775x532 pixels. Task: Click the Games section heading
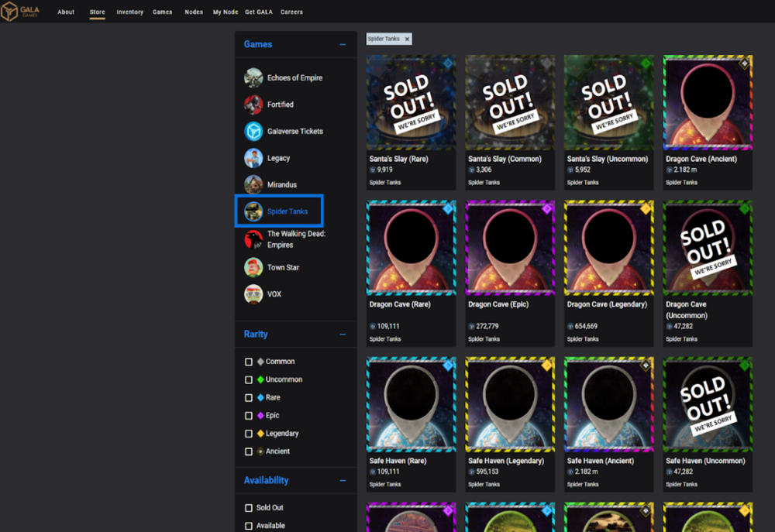pos(258,44)
